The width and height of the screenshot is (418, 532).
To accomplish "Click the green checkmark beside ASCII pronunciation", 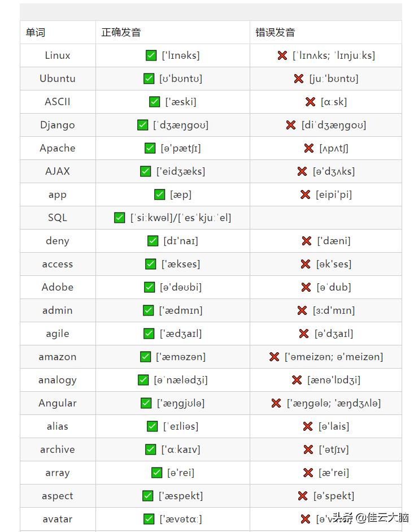I will [154, 102].
